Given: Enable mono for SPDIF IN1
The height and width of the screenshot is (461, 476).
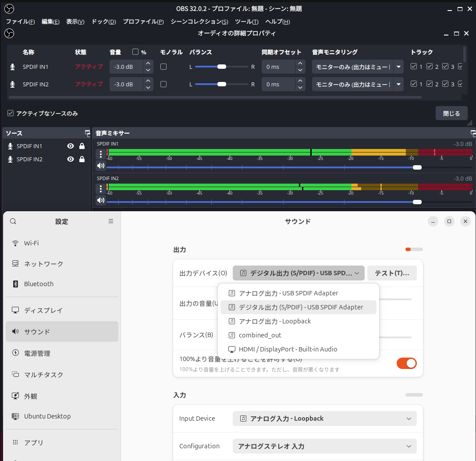Looking at the screenshot, I should click(163, 67).
